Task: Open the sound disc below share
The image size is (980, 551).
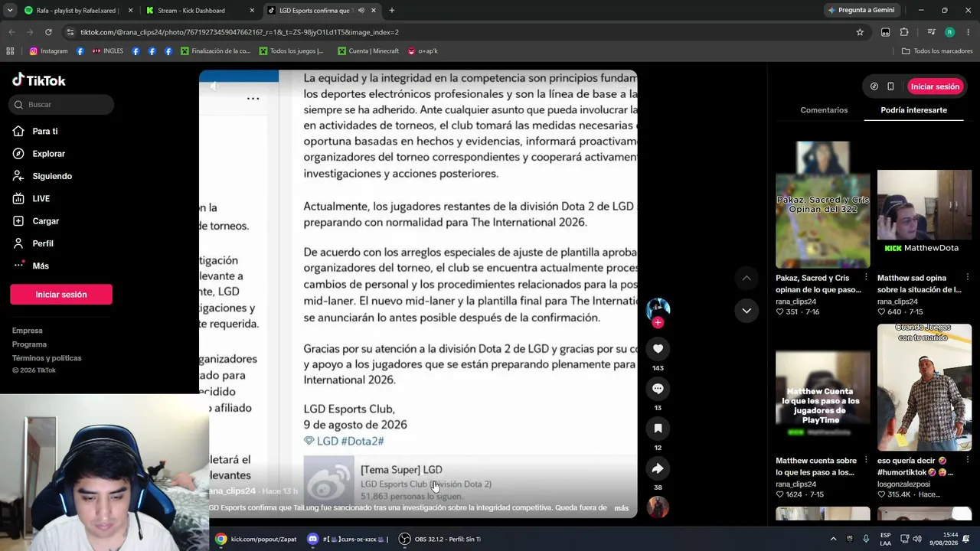Action: 658,507
